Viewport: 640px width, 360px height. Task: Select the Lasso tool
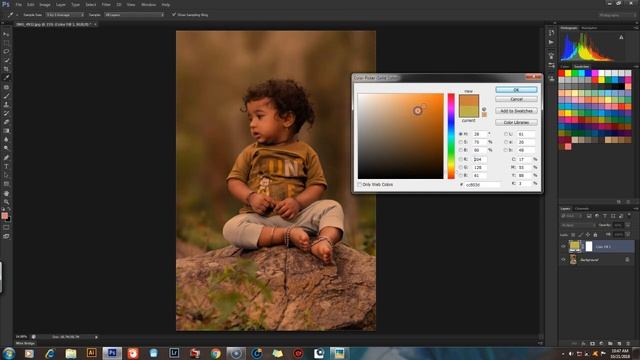coord(6,51)
